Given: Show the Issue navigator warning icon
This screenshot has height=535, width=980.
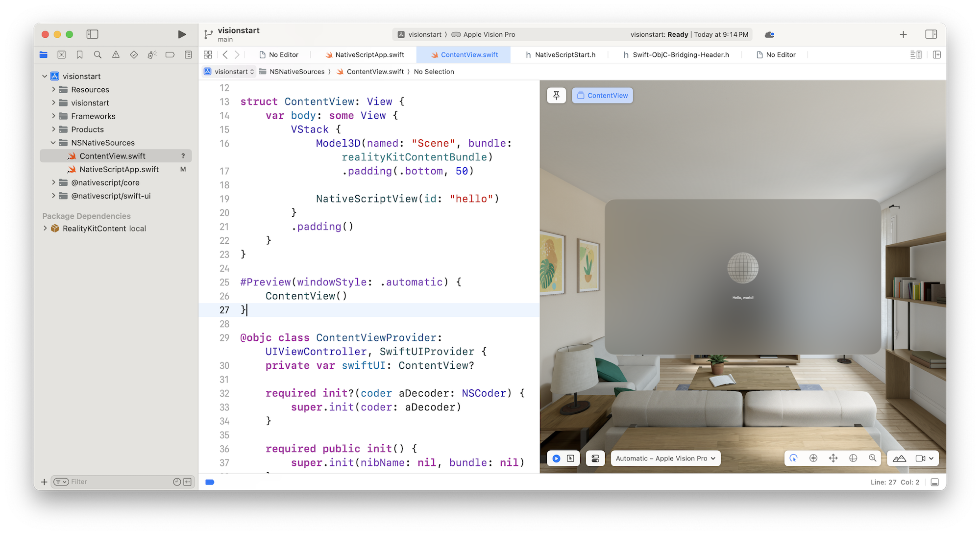Looking at the screenshot, I should (x=116, y=54).
